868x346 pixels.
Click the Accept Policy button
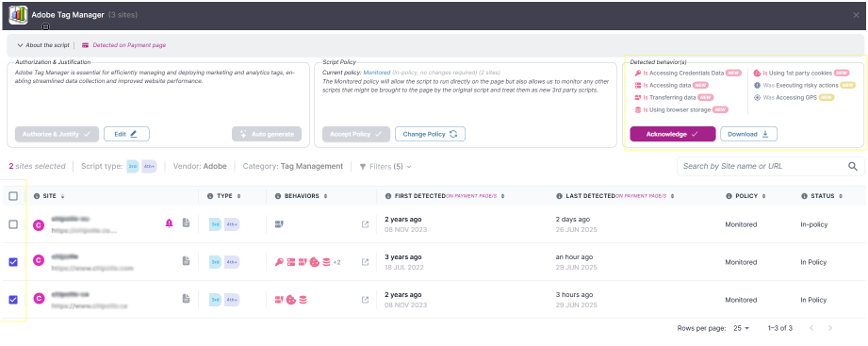[x=356, y=134]
